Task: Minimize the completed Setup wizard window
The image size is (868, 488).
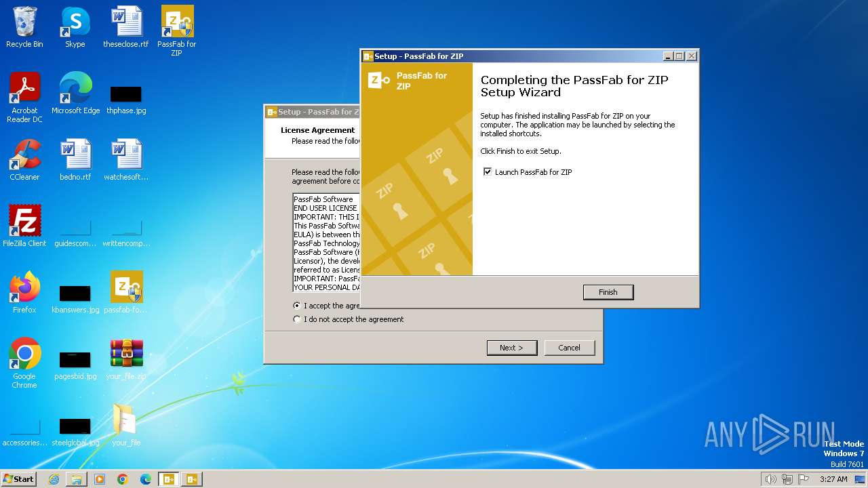Action: tap(668, 56)
